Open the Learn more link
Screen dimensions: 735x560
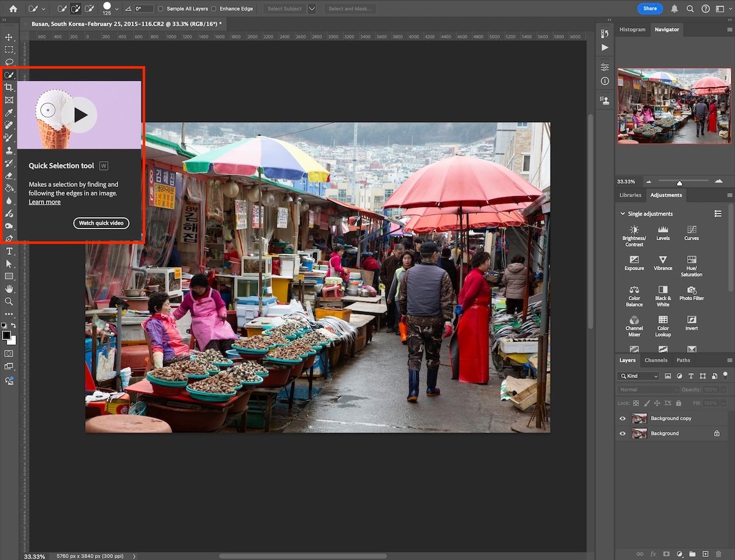(44, 202)
